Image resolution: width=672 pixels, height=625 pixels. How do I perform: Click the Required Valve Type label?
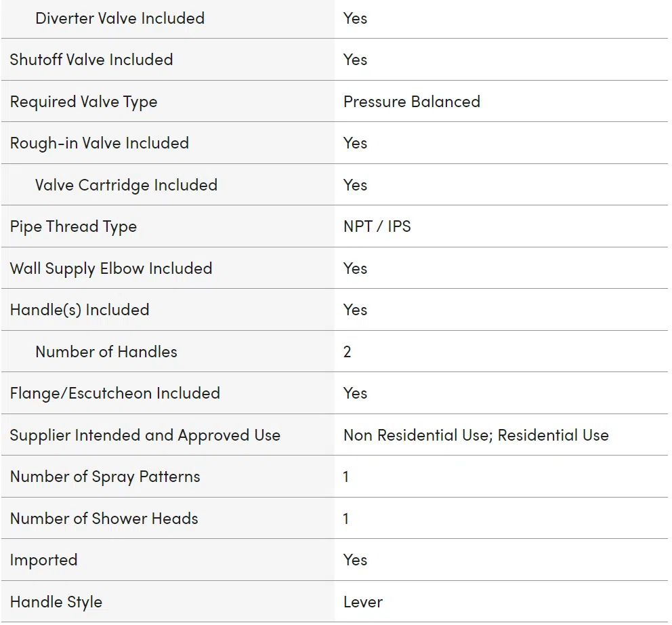83,102
